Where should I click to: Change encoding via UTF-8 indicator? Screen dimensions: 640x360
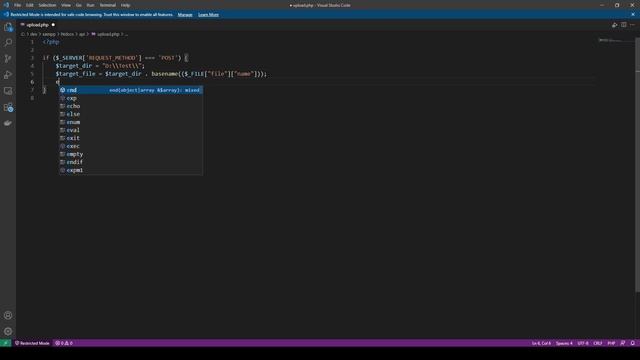pyautogui.click(x=583, y=343)
